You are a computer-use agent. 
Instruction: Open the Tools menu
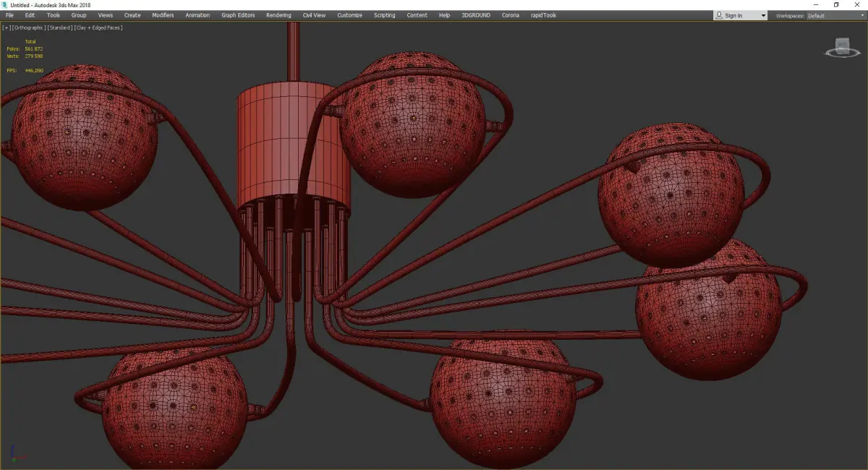[54, 15]
